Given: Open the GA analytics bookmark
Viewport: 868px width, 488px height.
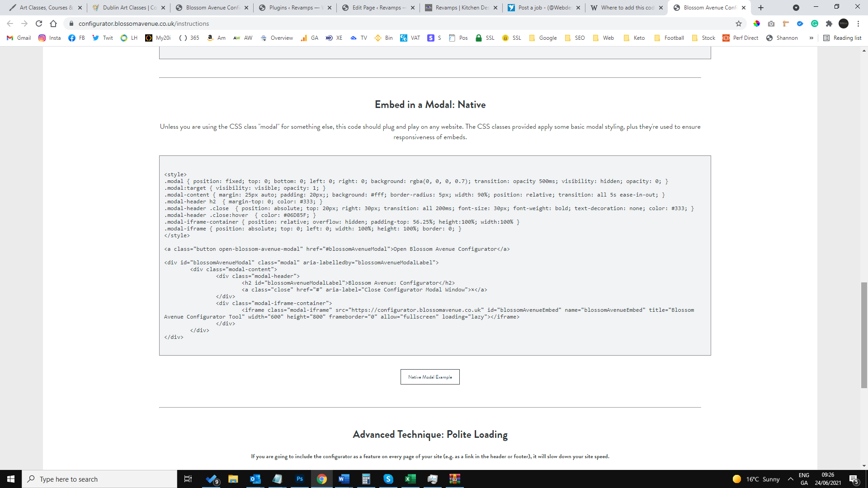Looking at the screenshot, I should tap(310, 38).
